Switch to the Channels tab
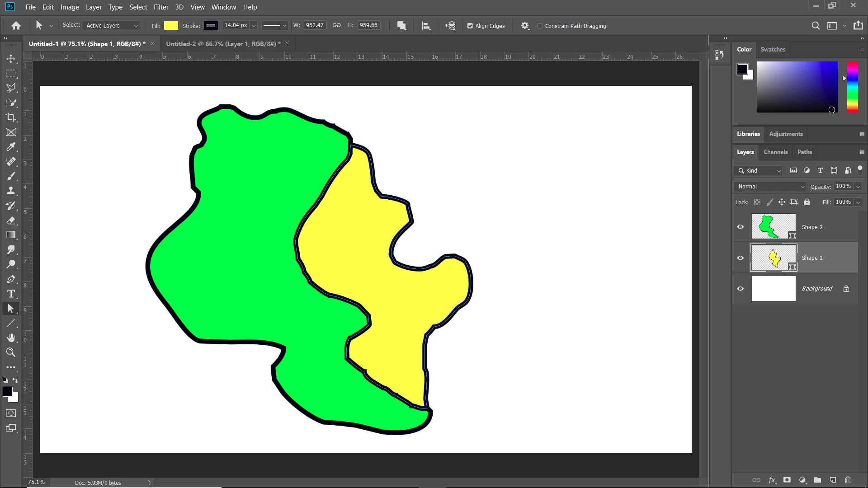 tap(775, 152)
